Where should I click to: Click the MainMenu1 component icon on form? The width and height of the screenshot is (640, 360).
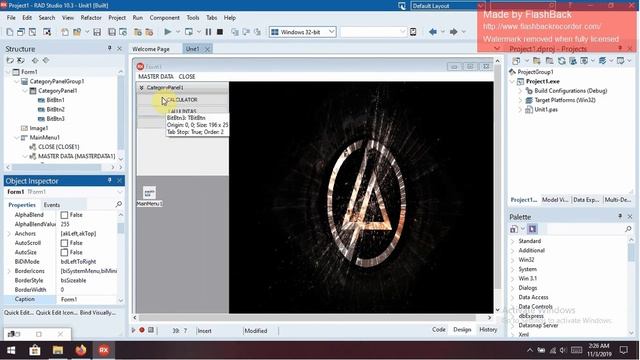[x=149, y=193]
